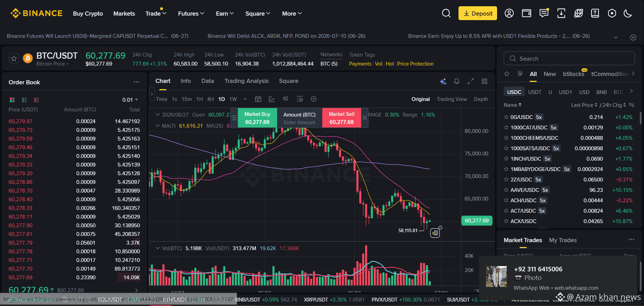Favorite the AAVE/USDC pair star
Image resolution: width=644 pixels, height=306 pixels.
click(x=506, y=190)
